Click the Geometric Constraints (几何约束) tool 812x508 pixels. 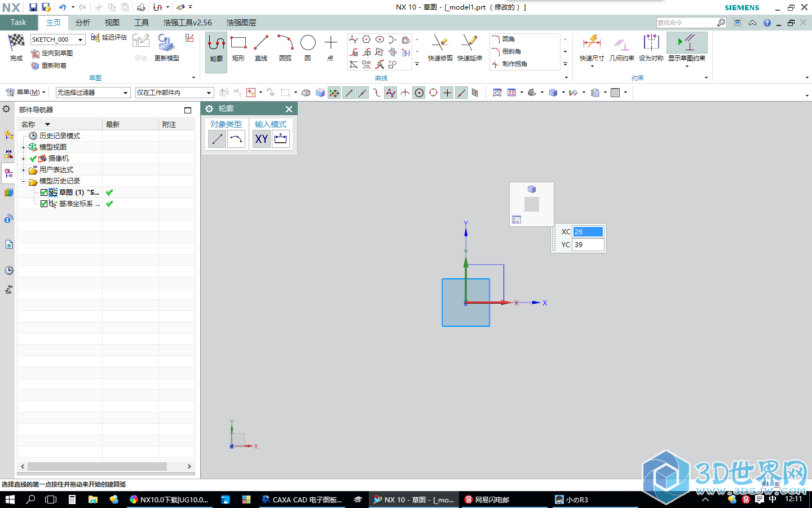pyautogui.click(x=621, y=49)
